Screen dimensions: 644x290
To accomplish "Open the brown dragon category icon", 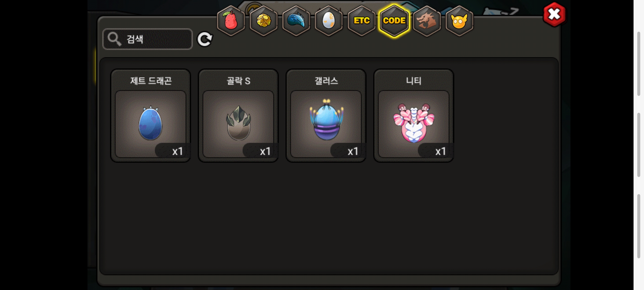I will click(427, 21).
